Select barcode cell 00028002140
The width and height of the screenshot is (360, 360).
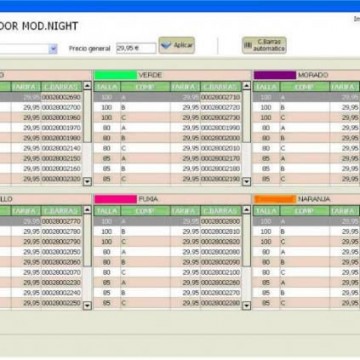(61, 148)
